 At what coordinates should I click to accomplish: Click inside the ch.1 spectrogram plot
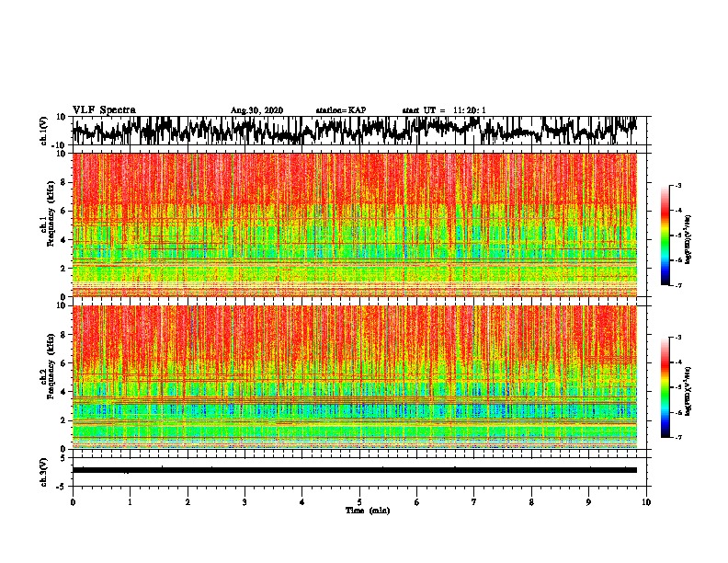pyautogui.click(x=355, y=224)
